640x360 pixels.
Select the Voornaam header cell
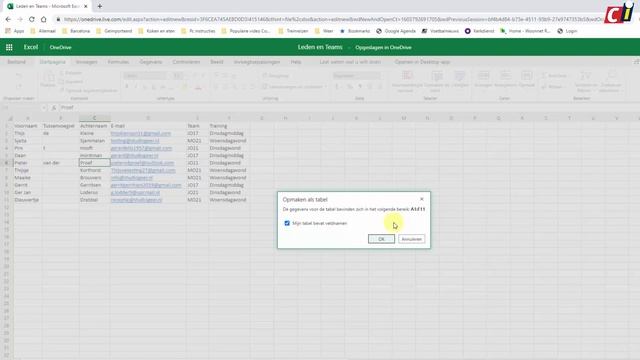coord(27,126)
